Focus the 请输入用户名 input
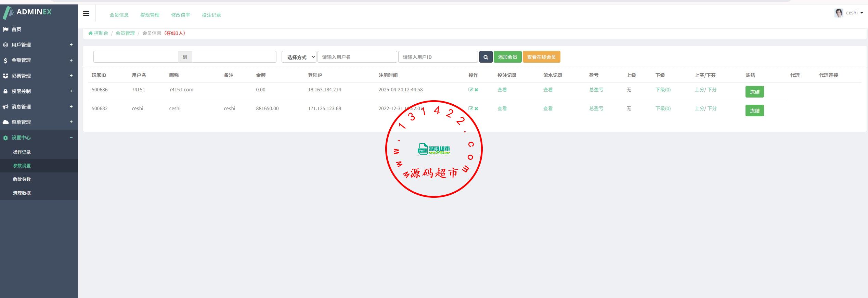Image resolution: width=868 pixels, height=298 pixels. click(357, 57)
